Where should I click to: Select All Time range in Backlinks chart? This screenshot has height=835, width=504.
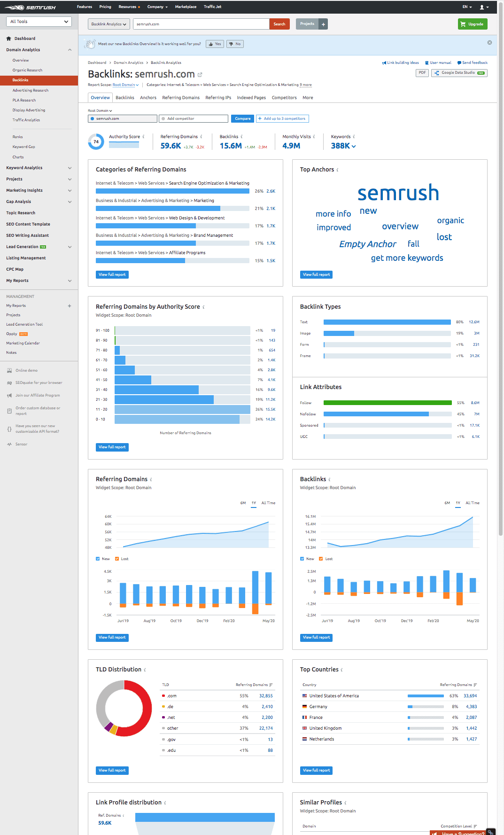[x=473, y=503]
